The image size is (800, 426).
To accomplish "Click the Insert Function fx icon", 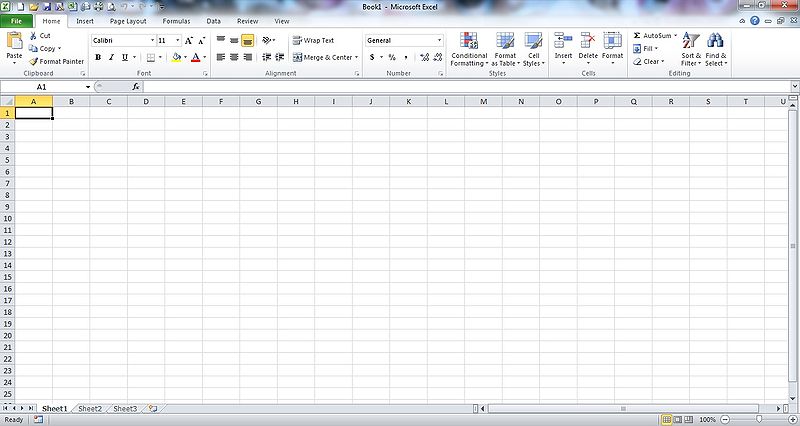I will pos(136,87).
